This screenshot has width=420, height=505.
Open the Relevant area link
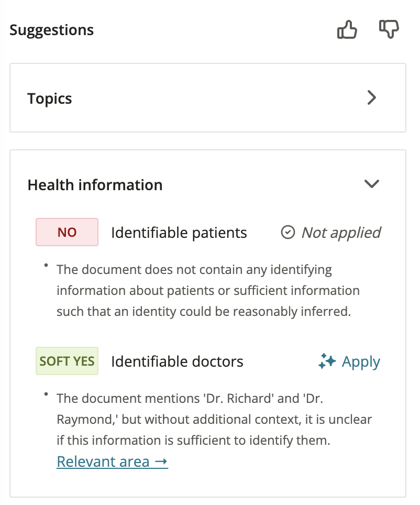(112, 462)
